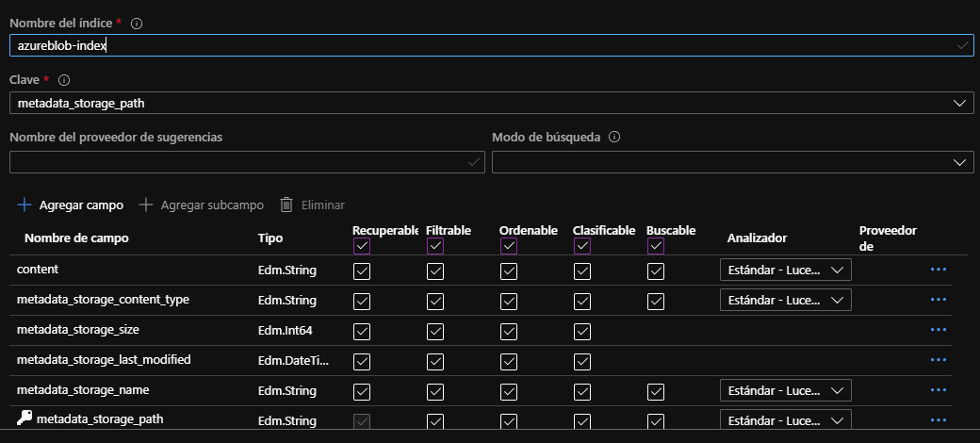
Task: Click the plus icon of Agregar campo
Action: [24, 205]
